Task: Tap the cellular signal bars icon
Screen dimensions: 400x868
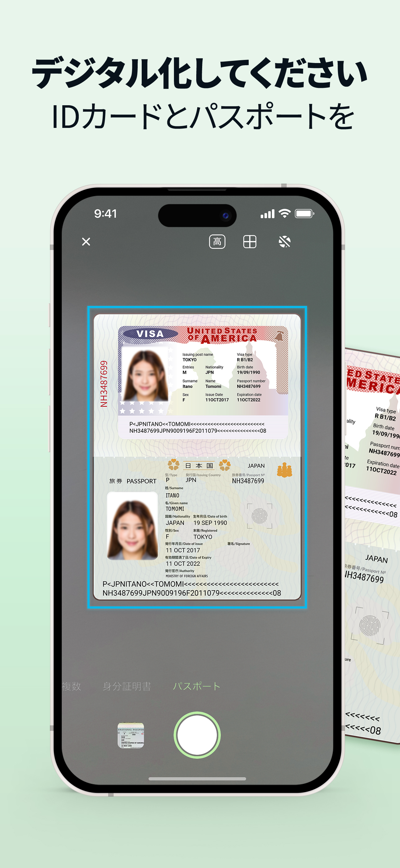Action: (267, 214)
